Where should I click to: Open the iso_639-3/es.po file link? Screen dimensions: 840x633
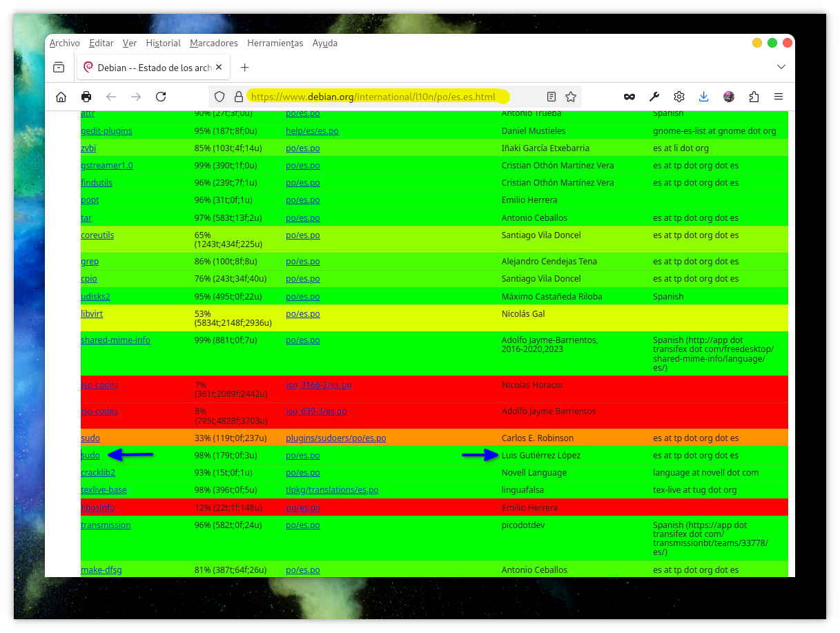click(x=316, y=411)
